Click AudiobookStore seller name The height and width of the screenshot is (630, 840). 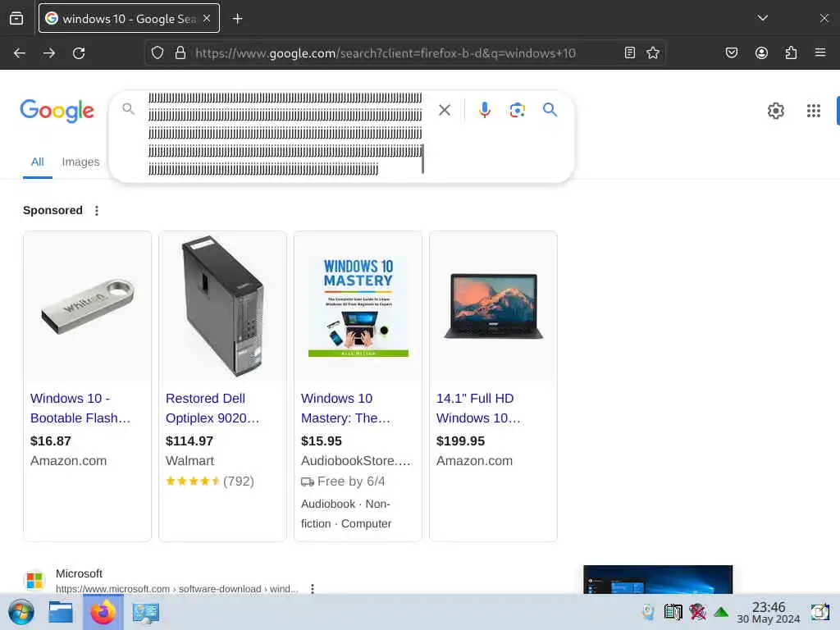coord(355,461)
